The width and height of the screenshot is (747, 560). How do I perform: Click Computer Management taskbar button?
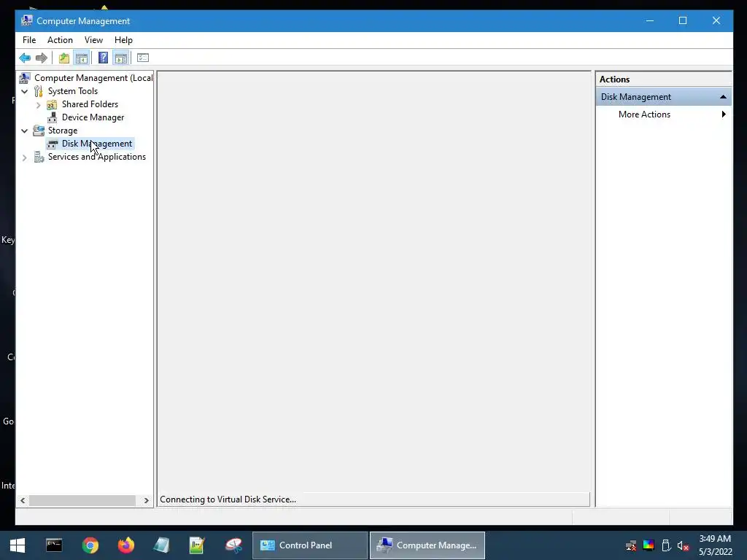427,545
